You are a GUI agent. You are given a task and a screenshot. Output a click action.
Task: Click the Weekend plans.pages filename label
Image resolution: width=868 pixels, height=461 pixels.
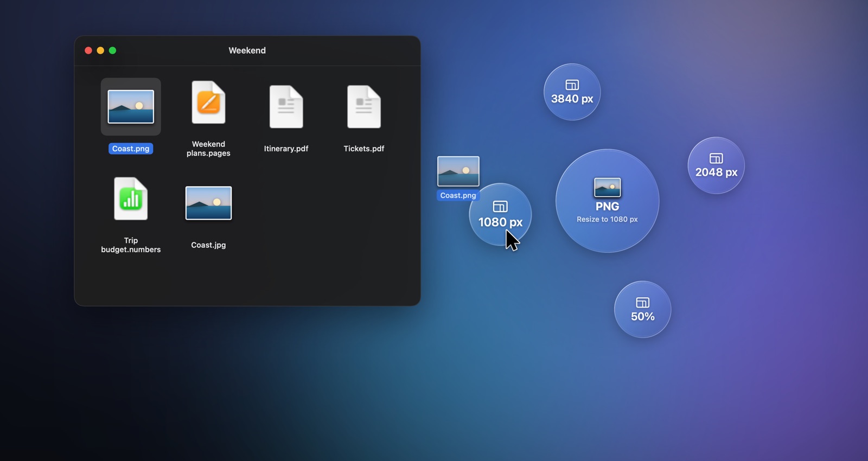click(208, 149)
